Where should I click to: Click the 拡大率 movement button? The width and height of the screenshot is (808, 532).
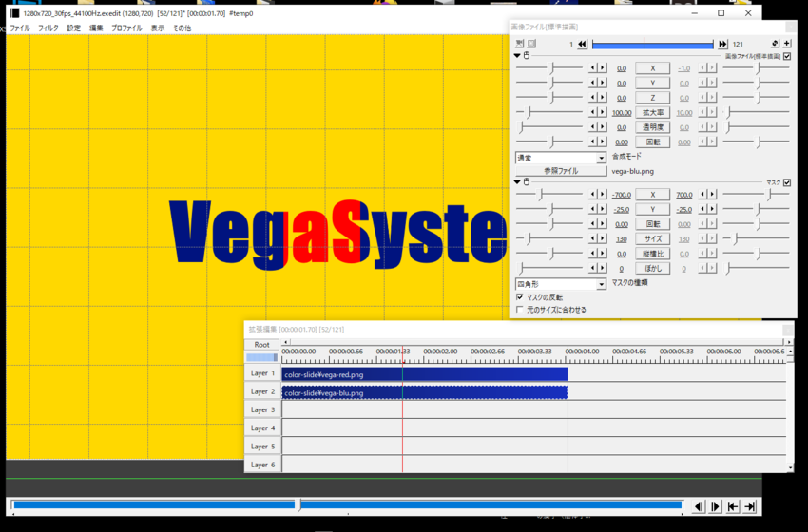[x=652, y=112]
